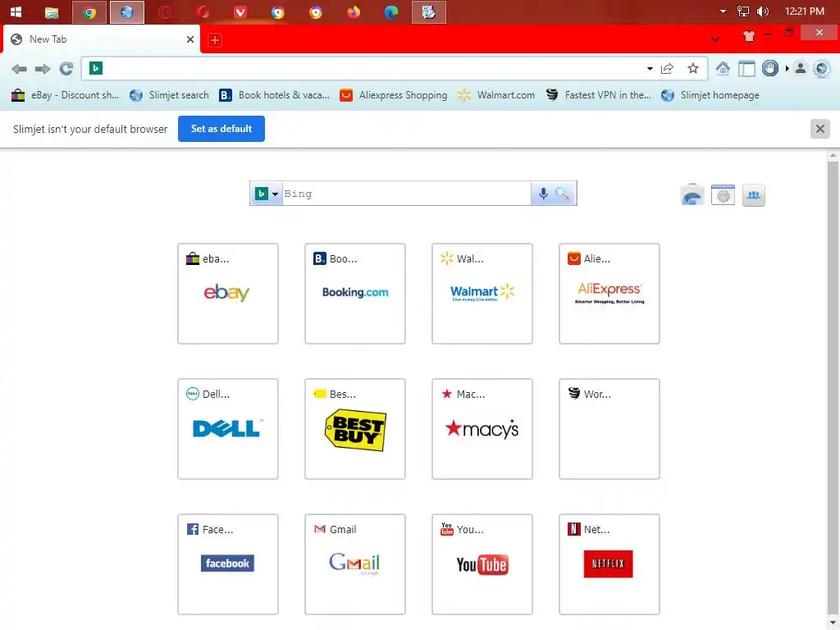Open the Dell speed dial tile
This screenshot has height=630, width=840.
[228, 429]
